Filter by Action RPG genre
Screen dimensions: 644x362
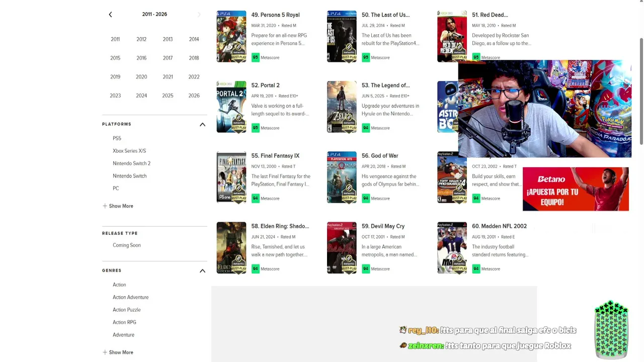[124, 323]
